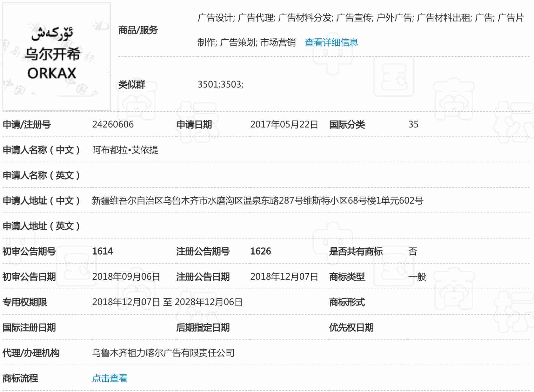This screenshot has width=534, height=392.
Task: Click the ORKAX trademark image thumbnail
Action: point(57,57)
